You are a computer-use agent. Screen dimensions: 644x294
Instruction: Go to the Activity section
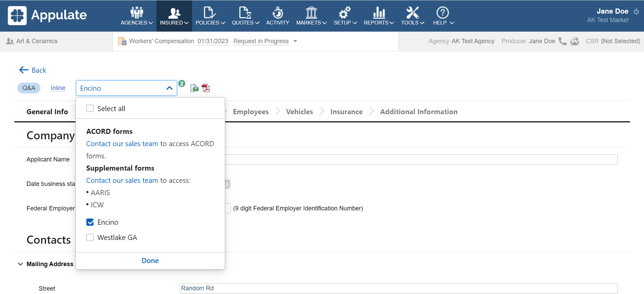(x=277, y=16)
